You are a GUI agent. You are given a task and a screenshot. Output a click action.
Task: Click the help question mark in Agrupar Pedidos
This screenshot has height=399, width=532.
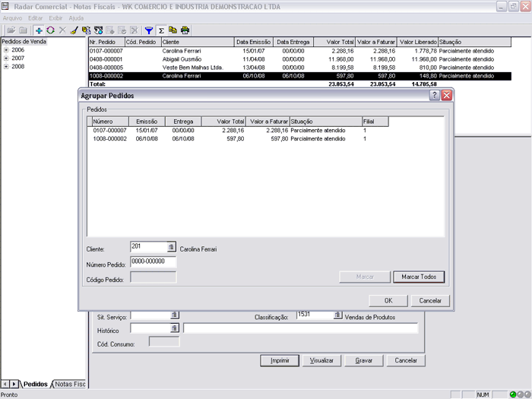pyautogui.click(x=434, y=96)
